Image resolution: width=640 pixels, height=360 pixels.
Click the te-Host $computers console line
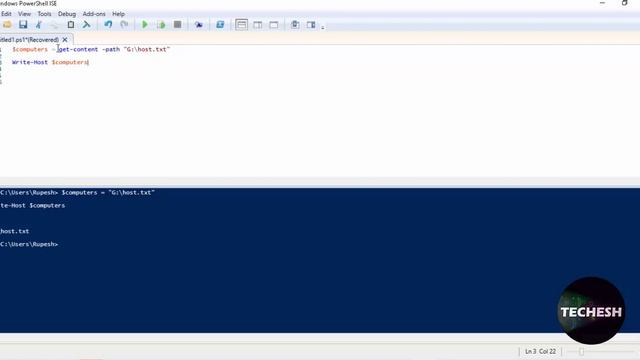click(33, 205)
